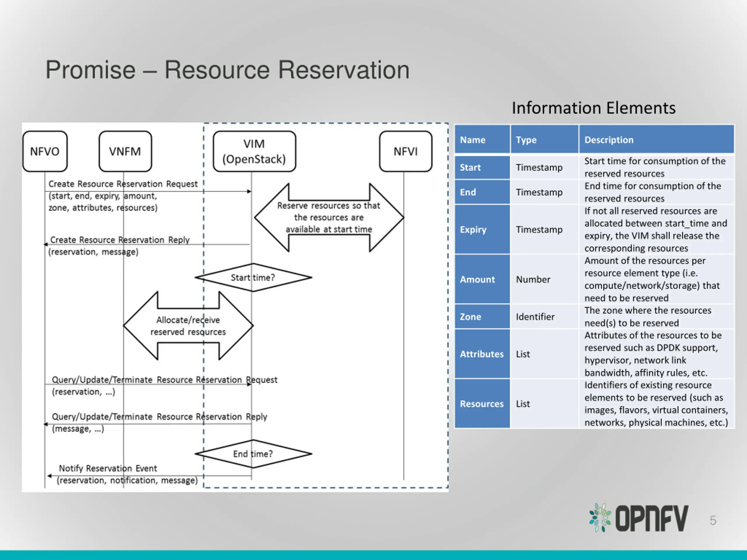Click '(reservation, notification, message)' text

coord(127,480)
